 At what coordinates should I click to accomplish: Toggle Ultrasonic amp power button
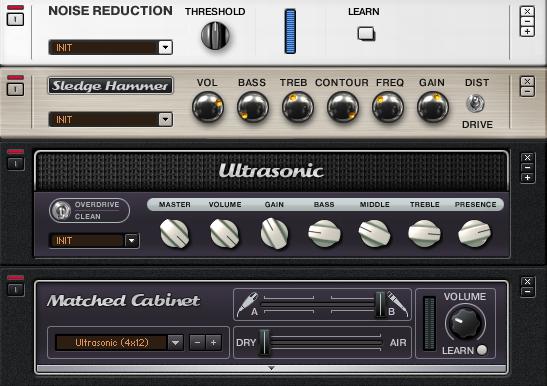[x=15, y=163]
